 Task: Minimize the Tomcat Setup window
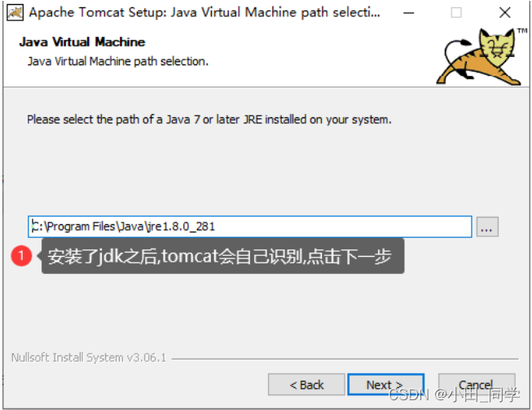pos(408,13)
